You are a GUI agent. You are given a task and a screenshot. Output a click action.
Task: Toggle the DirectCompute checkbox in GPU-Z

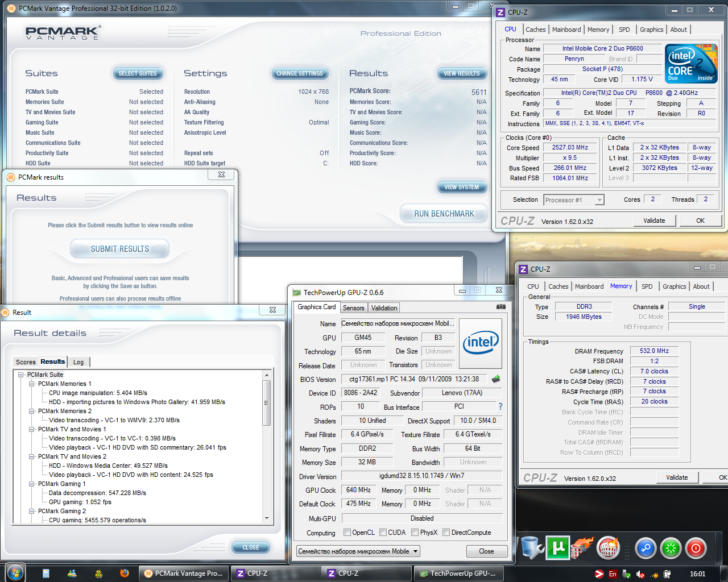pyautogui.click(x=446, y=533)
